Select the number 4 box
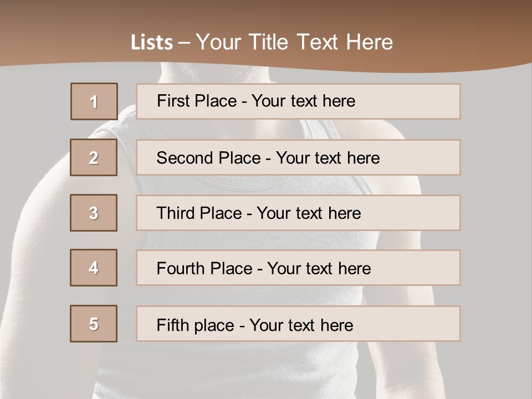Screen dimensions: 532x399 [94, 268]
